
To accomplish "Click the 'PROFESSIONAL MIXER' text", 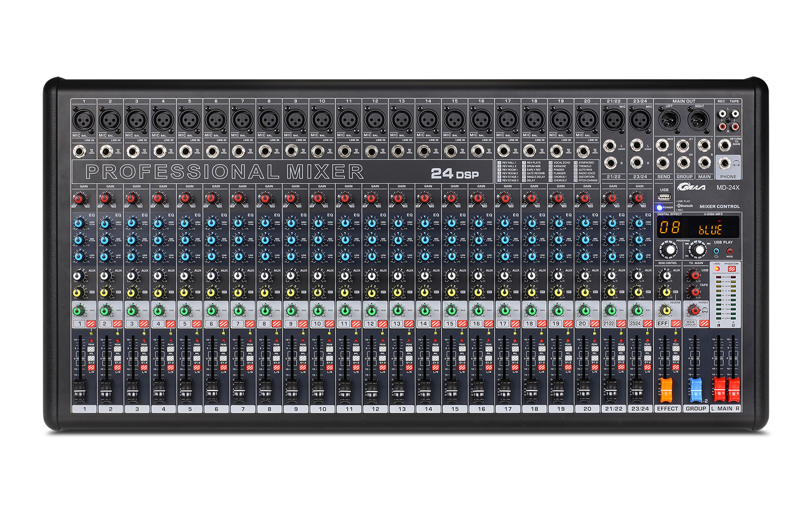I will click(x=225, y=172).
